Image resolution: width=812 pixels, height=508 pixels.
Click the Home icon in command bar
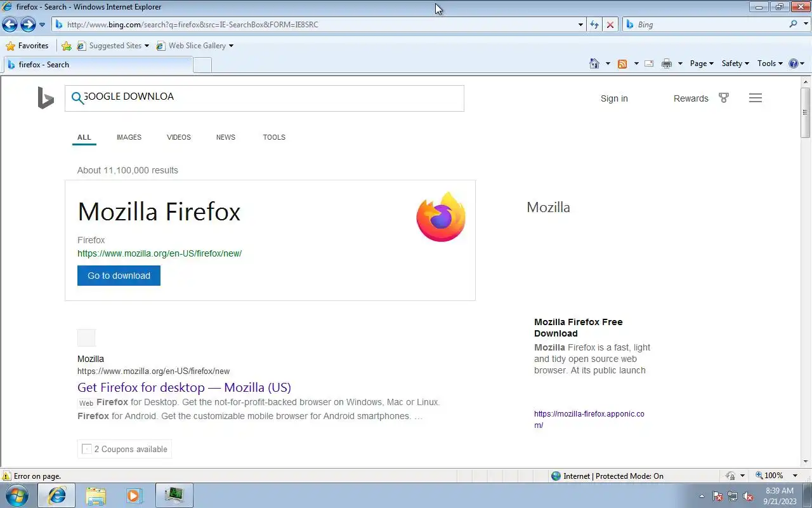(594, 63)
